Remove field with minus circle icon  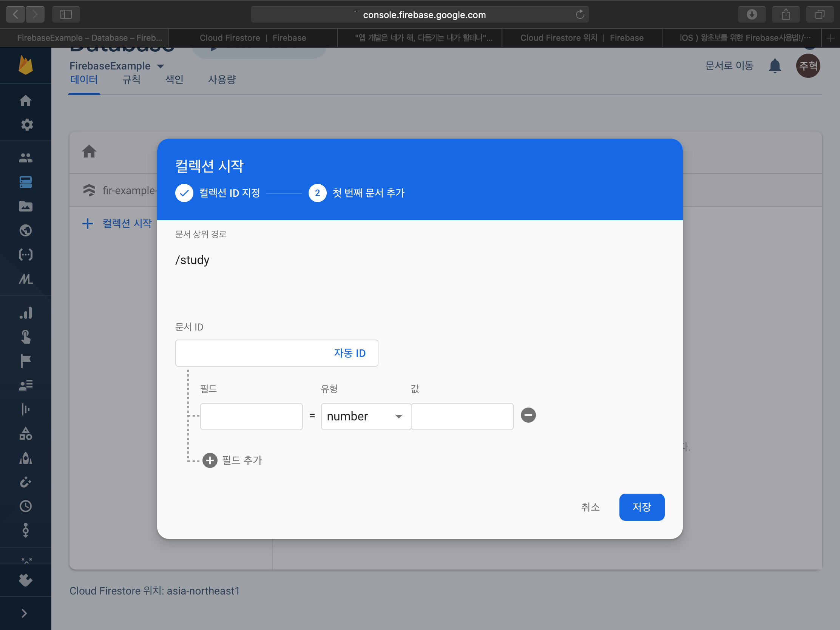(528, 415)
